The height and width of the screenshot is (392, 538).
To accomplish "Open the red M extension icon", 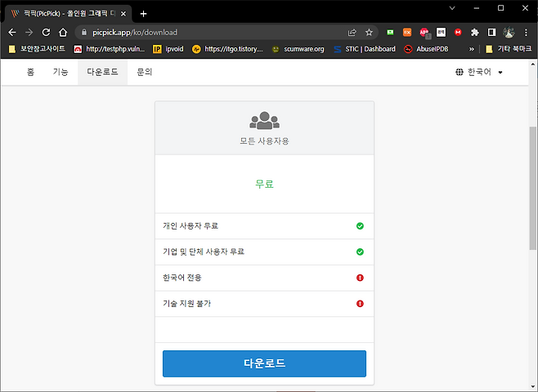I will 458,32.
